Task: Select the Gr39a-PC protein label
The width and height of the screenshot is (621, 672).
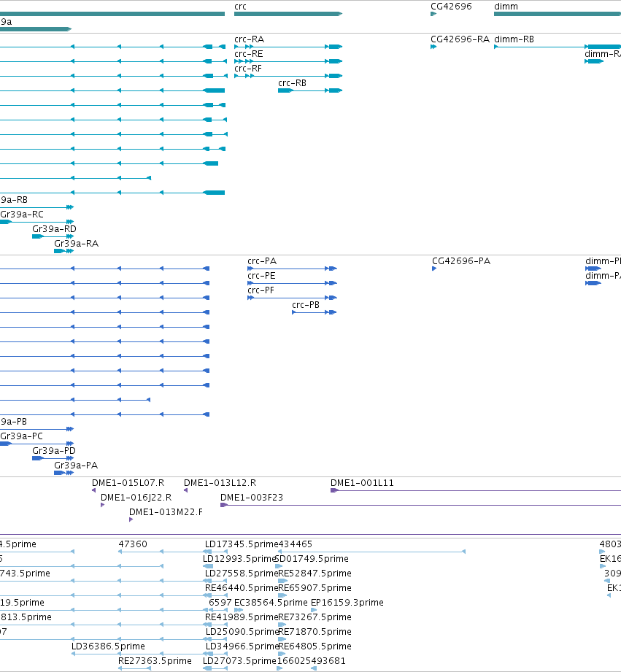Action: click(21, 436)
